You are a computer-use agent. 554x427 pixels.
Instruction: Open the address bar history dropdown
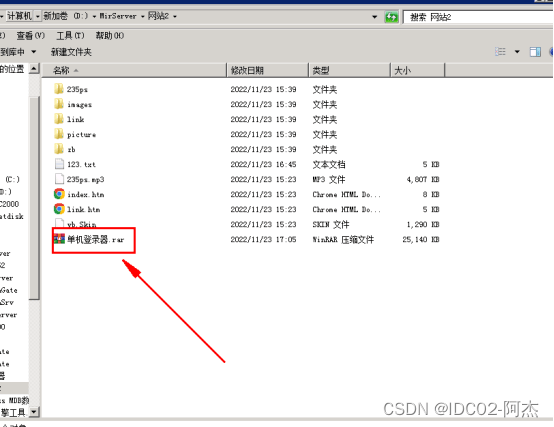click(374, 17)
